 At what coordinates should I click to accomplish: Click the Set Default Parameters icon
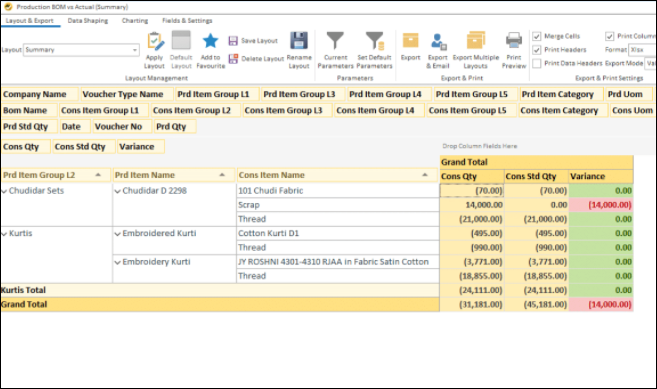tap(374, 41)
